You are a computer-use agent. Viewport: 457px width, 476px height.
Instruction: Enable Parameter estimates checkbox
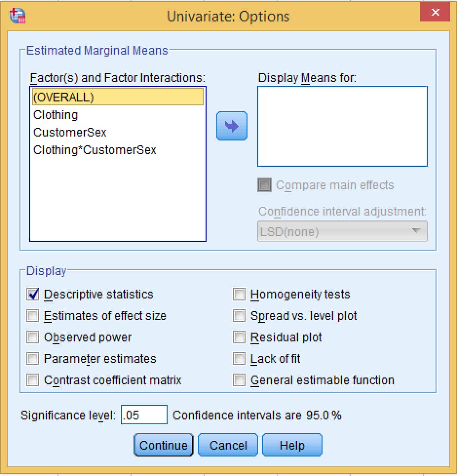tap(33, 358)
